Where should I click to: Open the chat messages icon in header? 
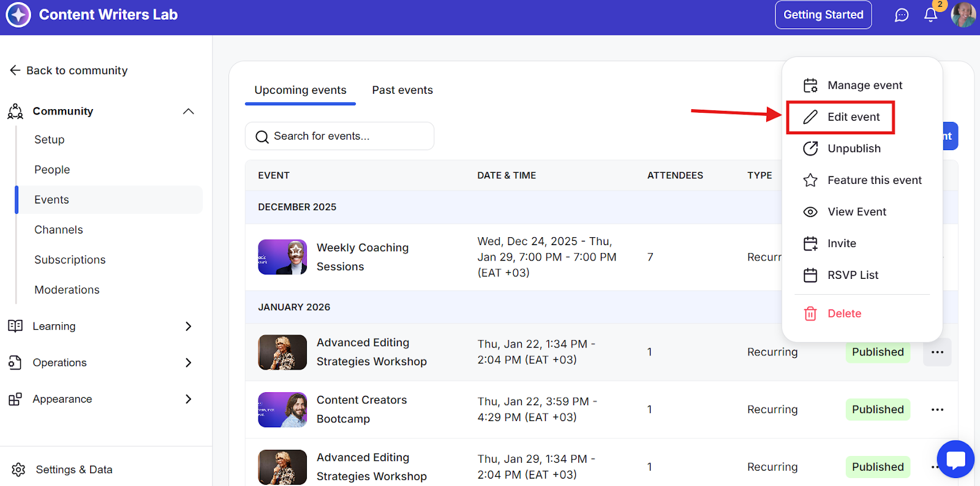pyautogui.click(x=902, y=15)
